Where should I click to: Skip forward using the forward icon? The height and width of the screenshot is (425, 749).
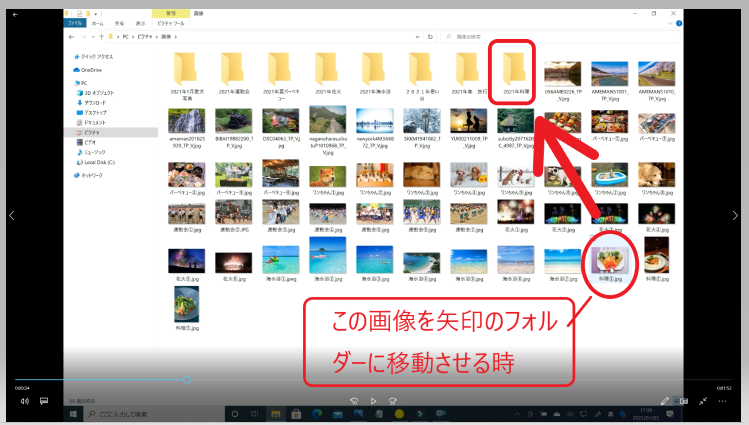coord(395,401)
